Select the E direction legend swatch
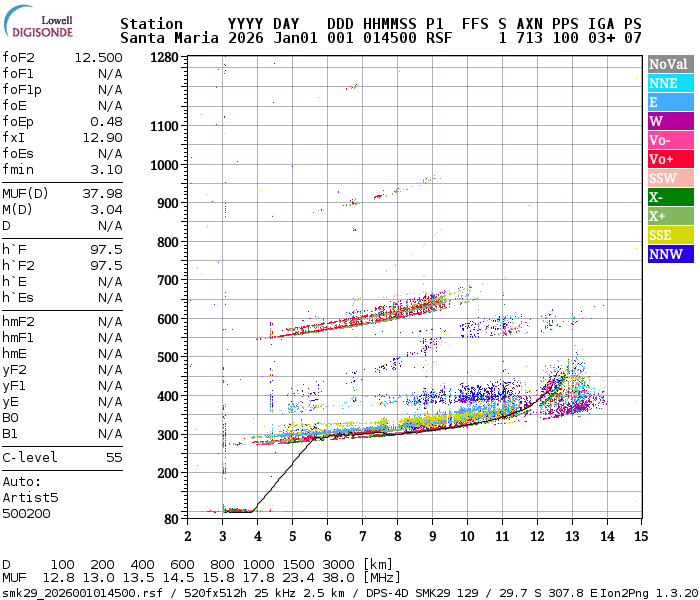This screenshot has height=600, width=700. 671,102
